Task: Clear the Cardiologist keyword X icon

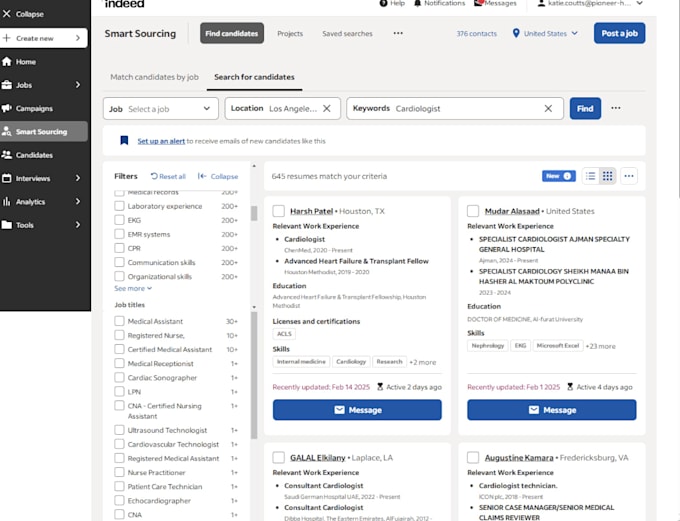Action: click(548, 108)
